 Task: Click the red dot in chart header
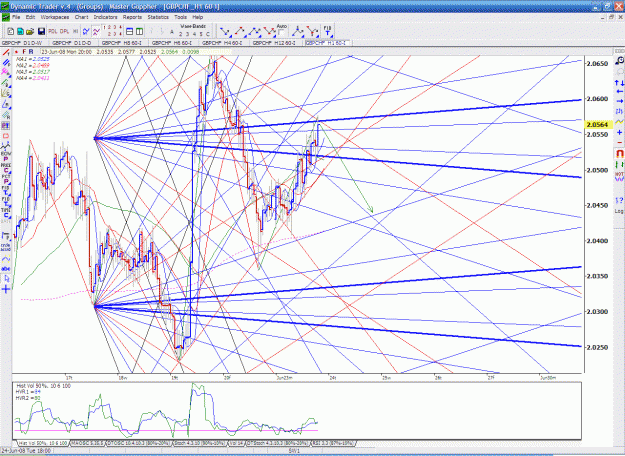(x=16, y=52)
